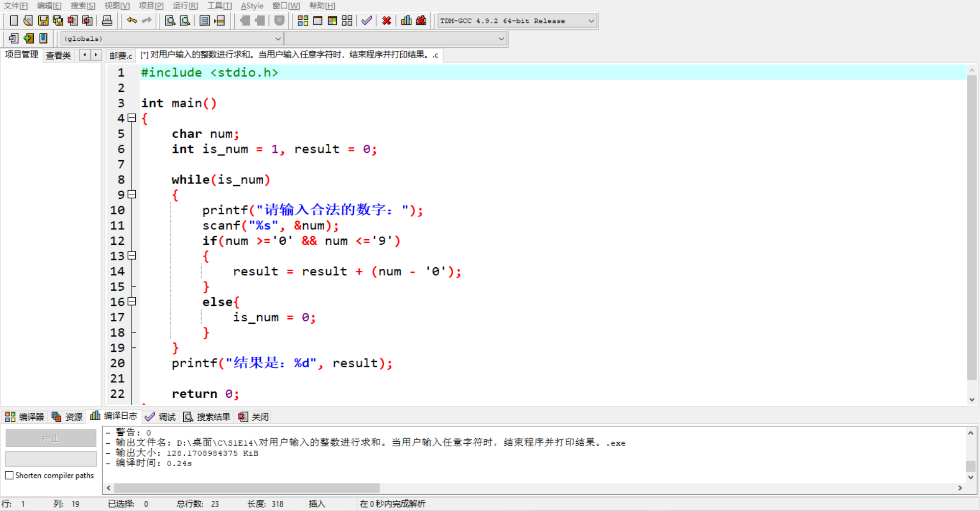980x511 pixels.
Task: Open the 搜索[S] menu
Action: point(83,6)
